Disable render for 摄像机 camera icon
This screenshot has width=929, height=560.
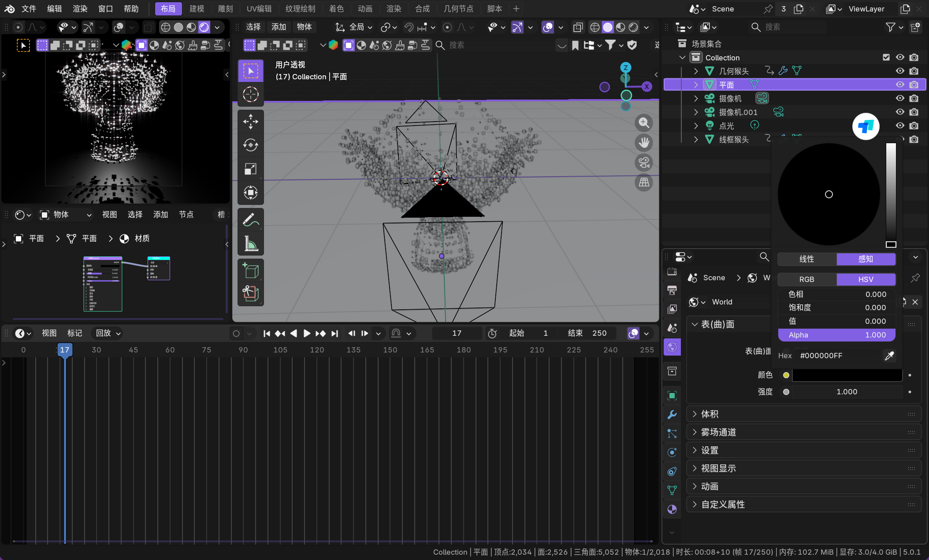pos(914,98)
